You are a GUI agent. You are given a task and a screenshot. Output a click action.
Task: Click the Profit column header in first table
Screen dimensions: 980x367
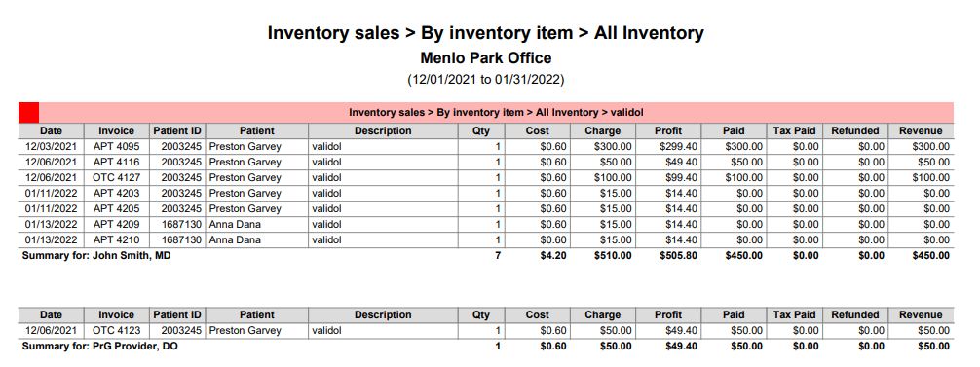668,131
